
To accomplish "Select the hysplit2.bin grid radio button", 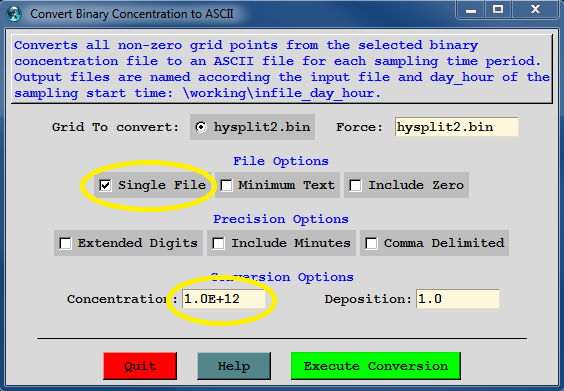I will (201, 127).
